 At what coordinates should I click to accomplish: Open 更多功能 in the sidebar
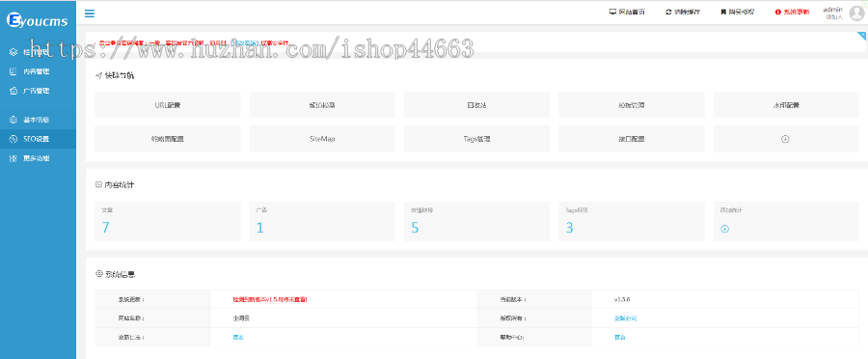(x=39, y=158)
